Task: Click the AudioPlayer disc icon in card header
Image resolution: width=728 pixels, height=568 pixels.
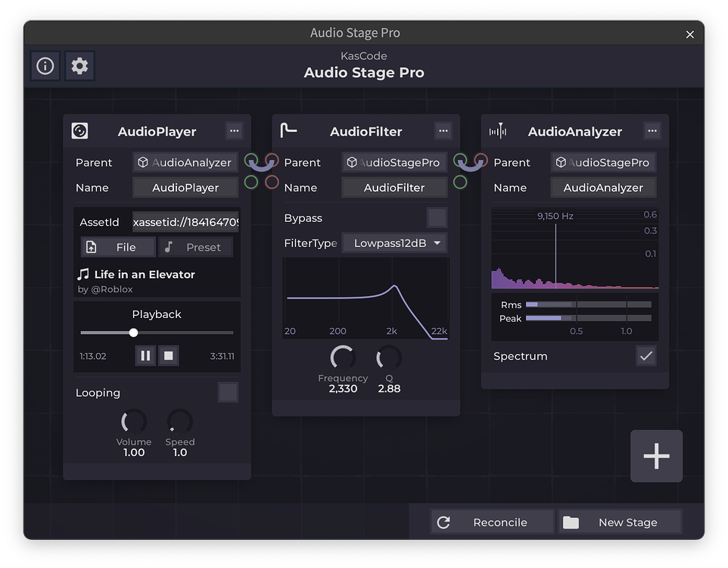Action: (79, 131)
